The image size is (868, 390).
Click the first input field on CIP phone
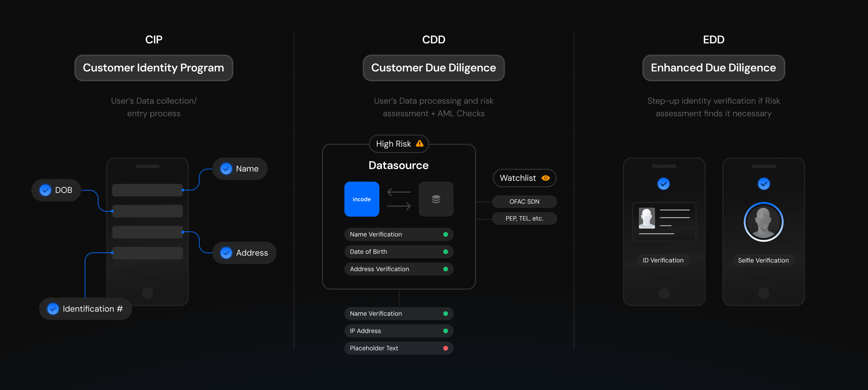147,190
